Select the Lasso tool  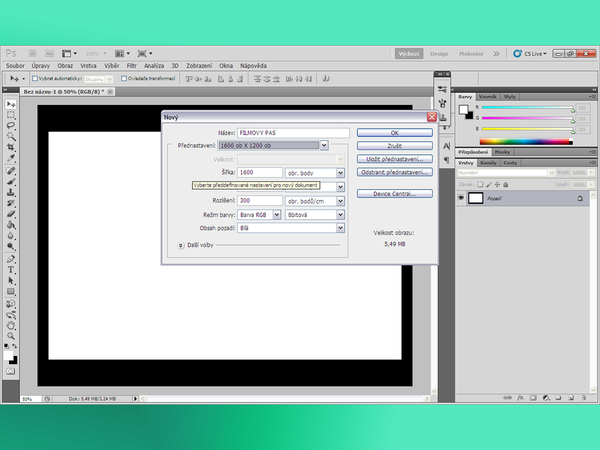(11, 127)
